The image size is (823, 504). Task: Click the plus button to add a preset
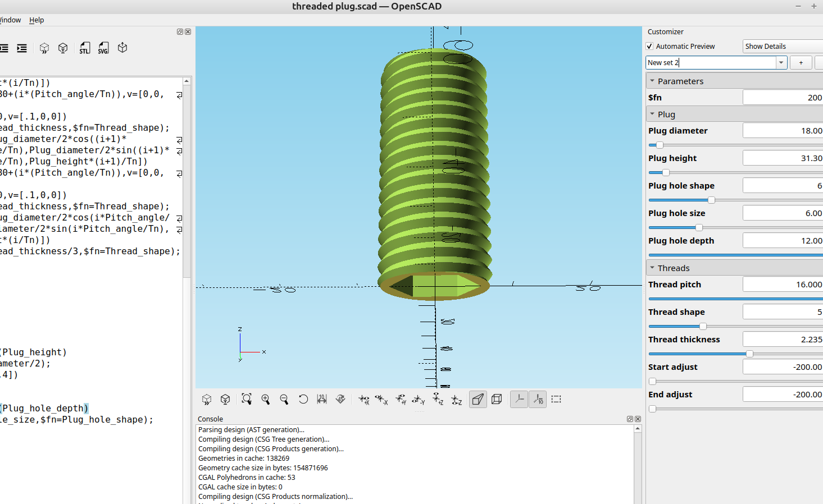pos(801,63)
